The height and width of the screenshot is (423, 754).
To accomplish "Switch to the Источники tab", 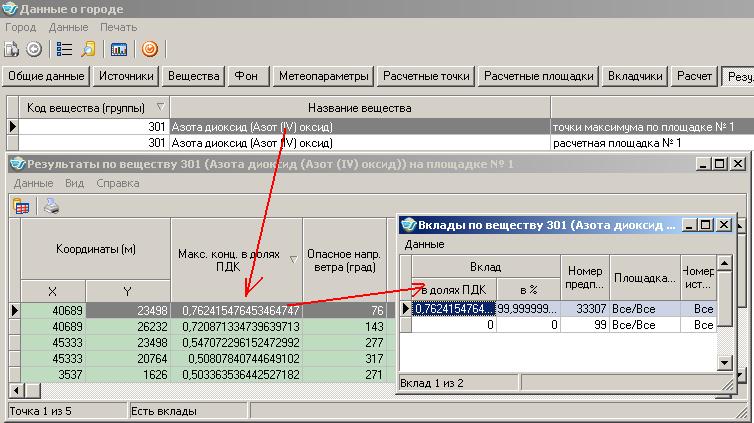I will (126, 76).
